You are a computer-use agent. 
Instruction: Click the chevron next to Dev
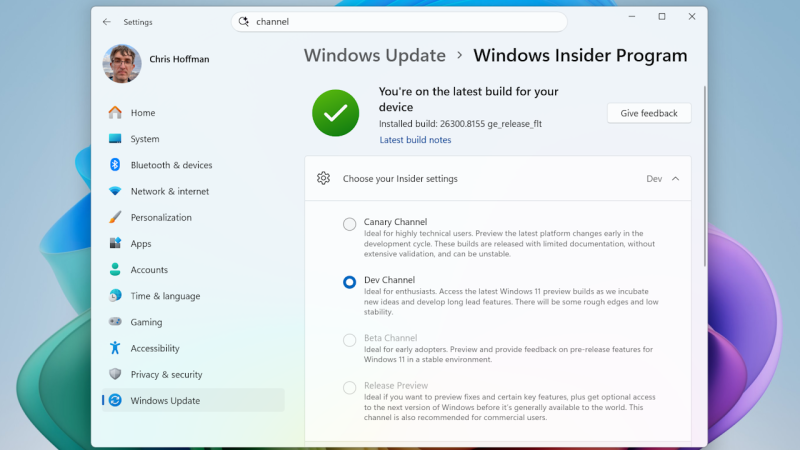pos(675,178)
